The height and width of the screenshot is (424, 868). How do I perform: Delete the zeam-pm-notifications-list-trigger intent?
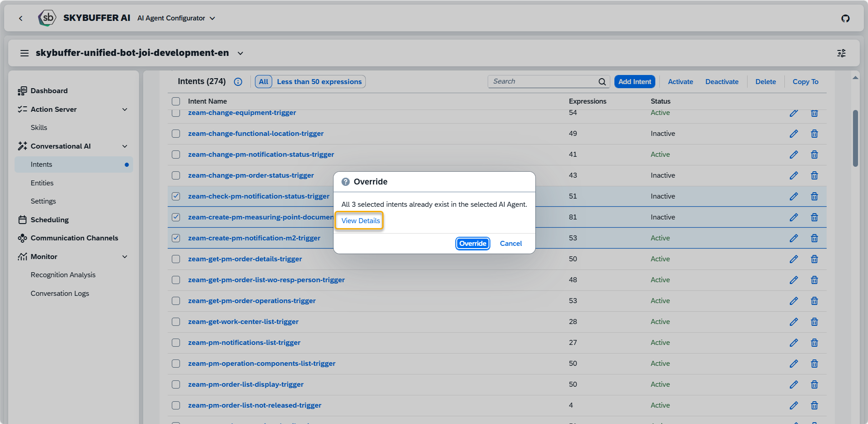(x=814, y=343)
